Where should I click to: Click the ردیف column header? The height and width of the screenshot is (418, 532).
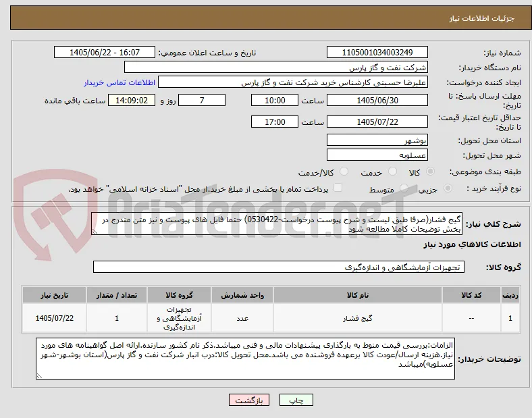[510, 295]
